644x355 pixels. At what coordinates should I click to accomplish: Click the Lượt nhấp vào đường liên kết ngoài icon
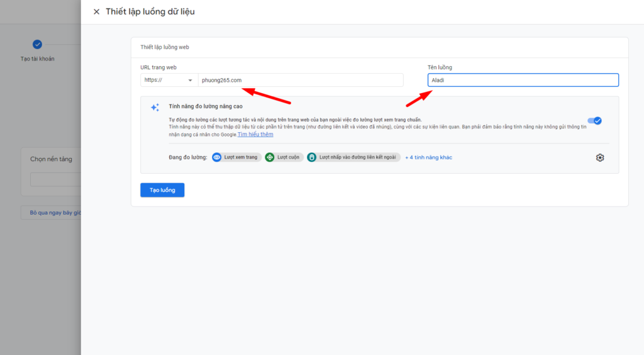tap(312, 157)
